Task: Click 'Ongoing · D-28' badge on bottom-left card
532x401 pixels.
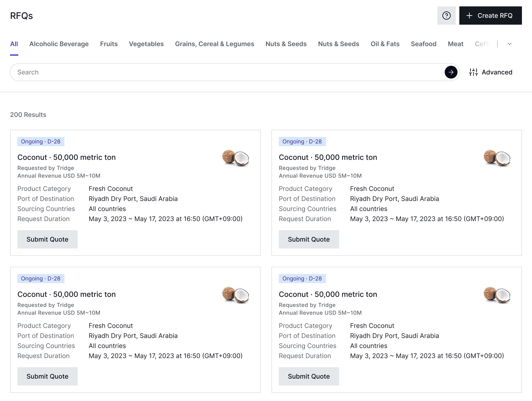Action: (41, 278)
